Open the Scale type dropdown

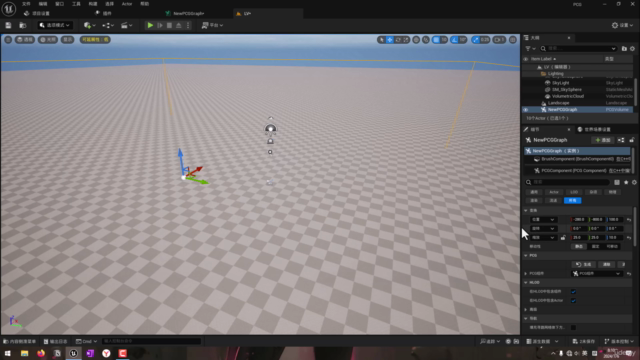543,238
